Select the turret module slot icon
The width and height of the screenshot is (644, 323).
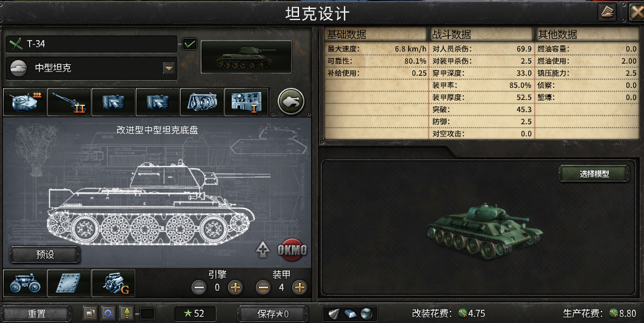[x=25, y=102]
